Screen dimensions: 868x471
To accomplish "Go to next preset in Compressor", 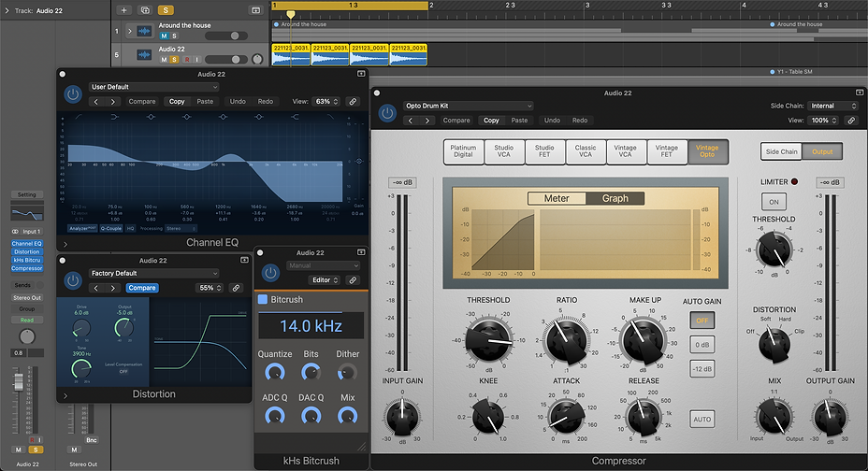I will pos(427,121).
